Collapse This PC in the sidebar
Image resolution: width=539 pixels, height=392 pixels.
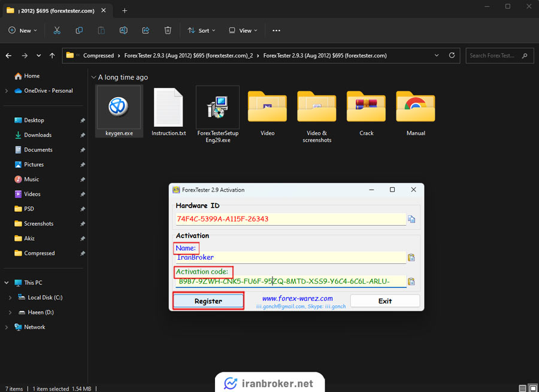[x=7, y=282]
